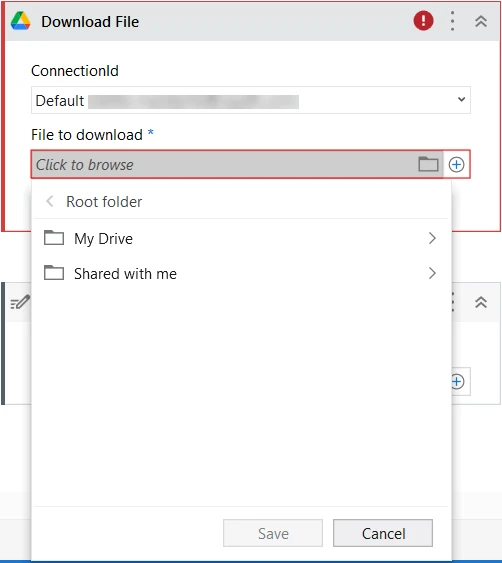Expand My Drive using its right chevron
The image size is (502, 563).
pyautogui.click(x=432, y=238)
